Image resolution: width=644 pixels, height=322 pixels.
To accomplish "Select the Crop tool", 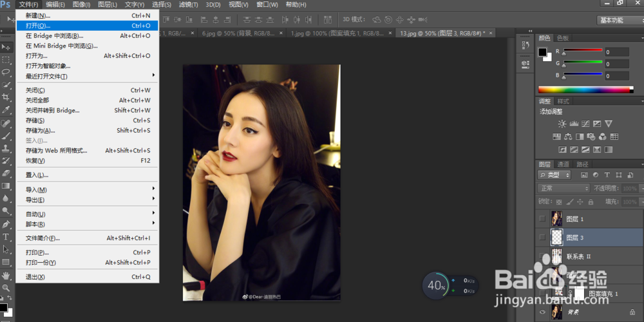I will [6, 97].
